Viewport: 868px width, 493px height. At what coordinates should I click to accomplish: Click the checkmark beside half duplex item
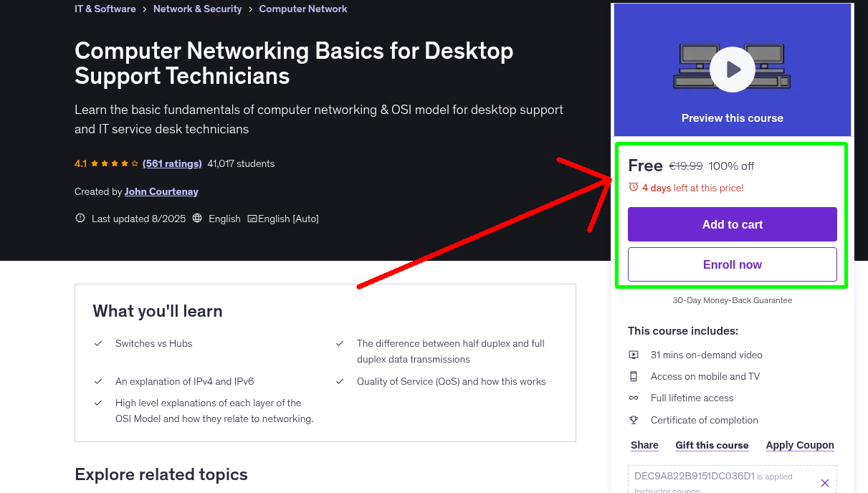coord(340,343)
